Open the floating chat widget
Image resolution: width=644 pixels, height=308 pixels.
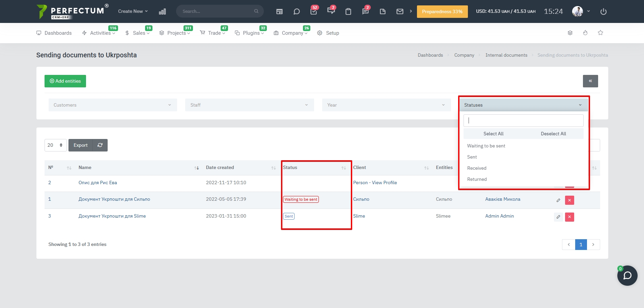pyautogui.click(x=627, y=276)
